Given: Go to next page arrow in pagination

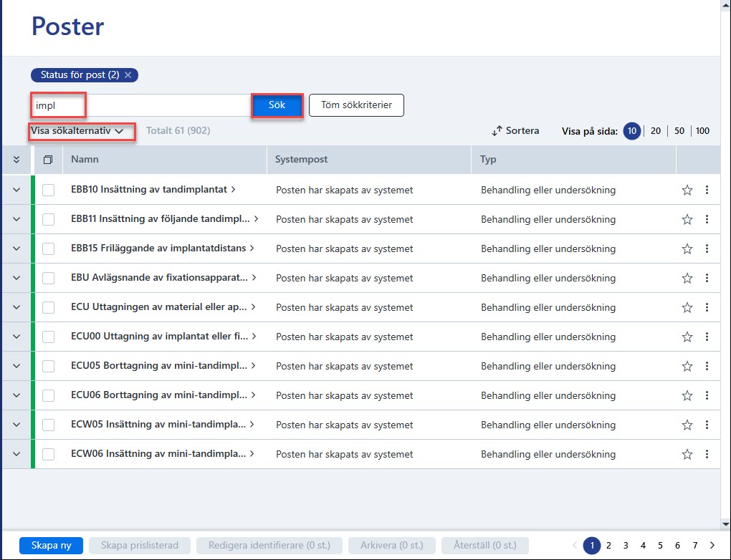Looking at the screenshot, I should click(x=712, y=545).
